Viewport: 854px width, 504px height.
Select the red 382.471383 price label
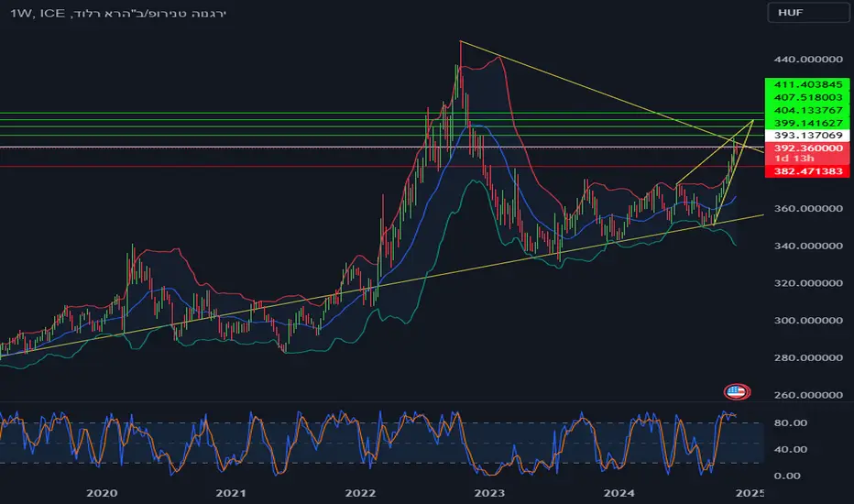click(x=807, y=171)
